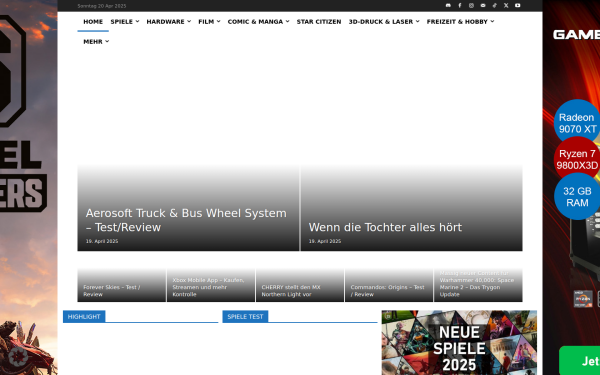This screenshot has height=375, width=600.
Task: Open the 3D-DRUCK & LASER menu item
Action: click(381, 22)
